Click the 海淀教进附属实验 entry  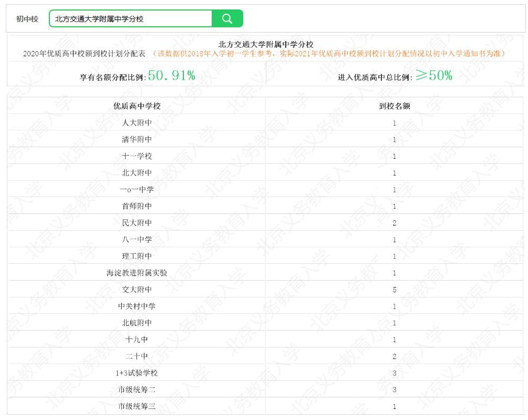[x=137, y=273]
